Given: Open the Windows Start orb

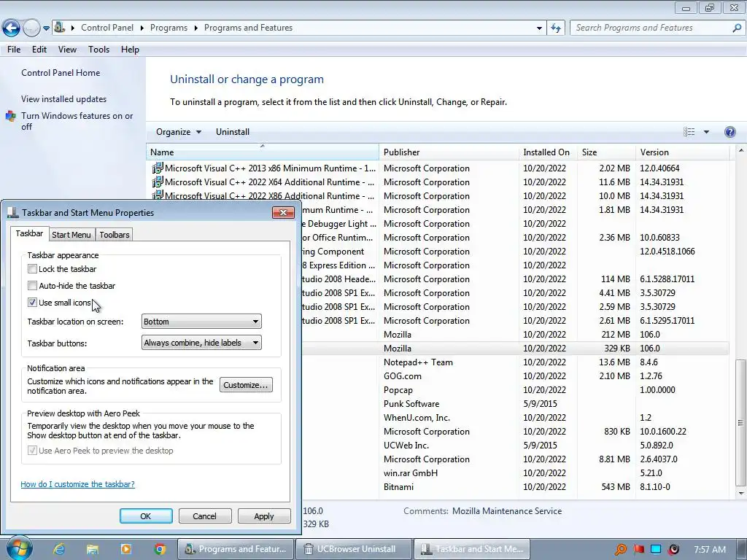Looking at the screenshot, I should click(19, 548).
